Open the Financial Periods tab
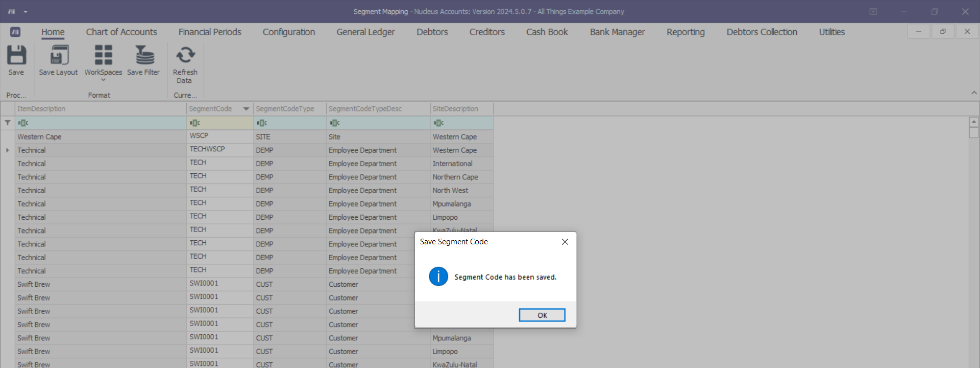 (x=210, y=32)
